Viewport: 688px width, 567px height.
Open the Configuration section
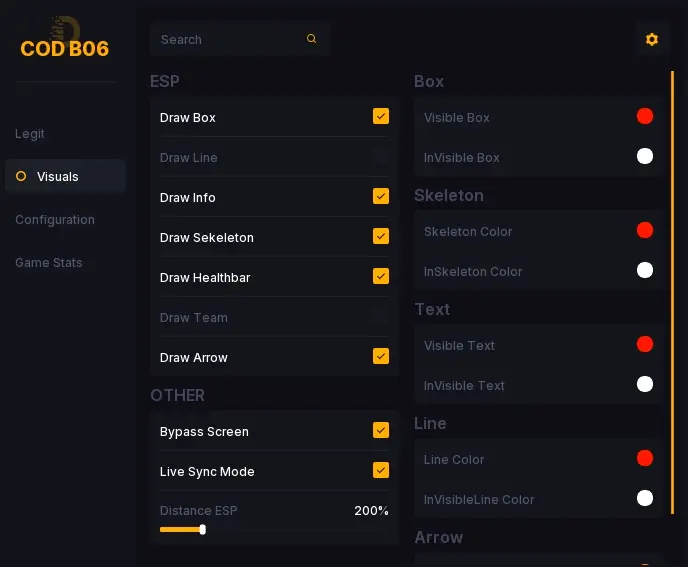tap(55, 220)
